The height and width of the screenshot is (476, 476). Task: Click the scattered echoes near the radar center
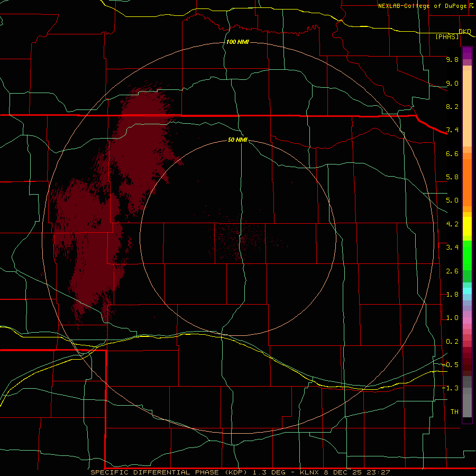pyautogui.click(x=240, y=240)
